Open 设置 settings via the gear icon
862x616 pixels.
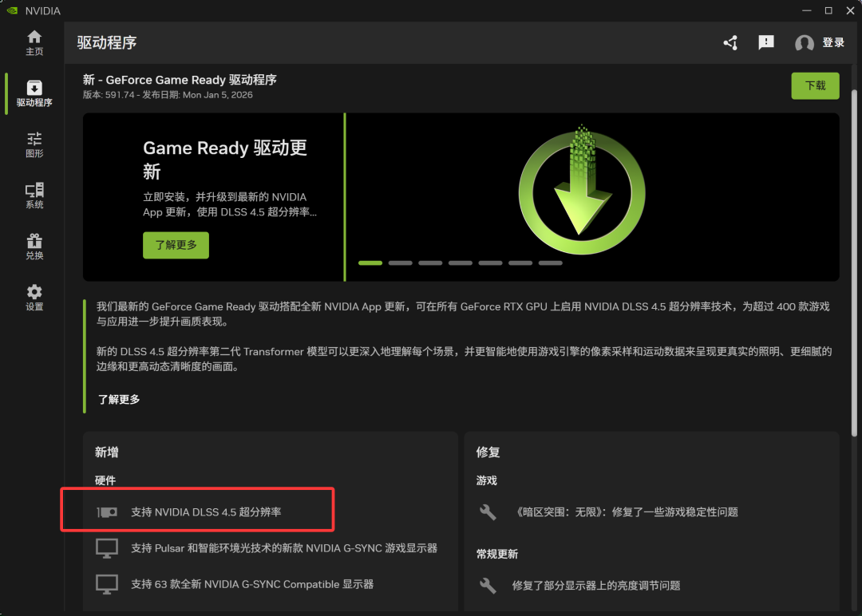pyautogui.click(x=34, y=298)
